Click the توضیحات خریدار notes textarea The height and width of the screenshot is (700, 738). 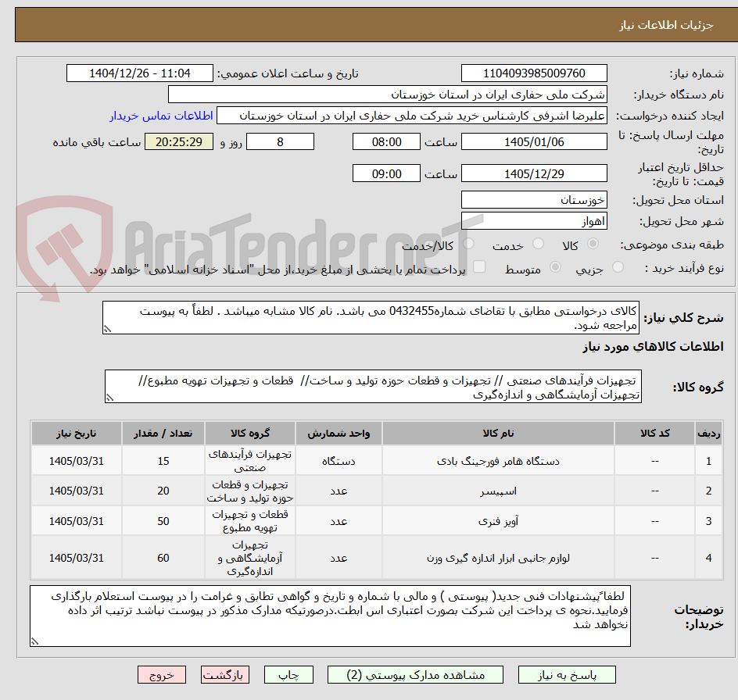point(331,616)
